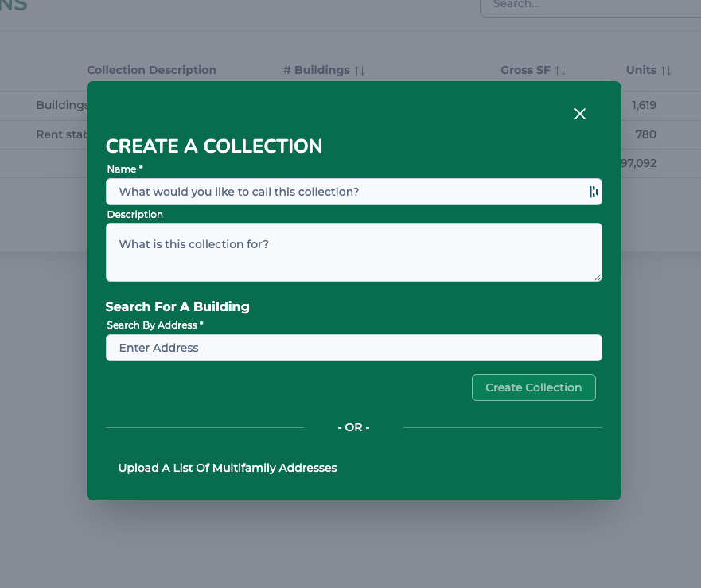701x588 pixels.
Task: Click into the Description text area
Action: (353, 252)
